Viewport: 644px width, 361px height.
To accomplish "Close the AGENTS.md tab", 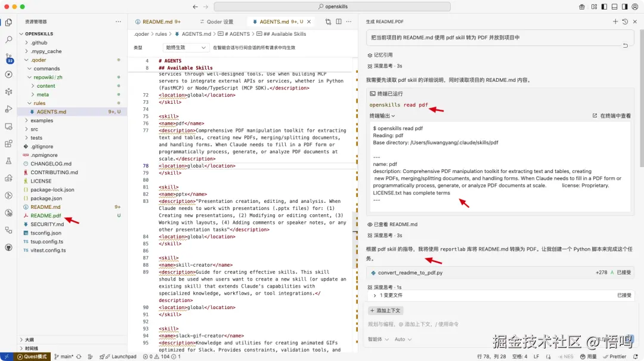I will pyautogui.click(x=309, y=21).
